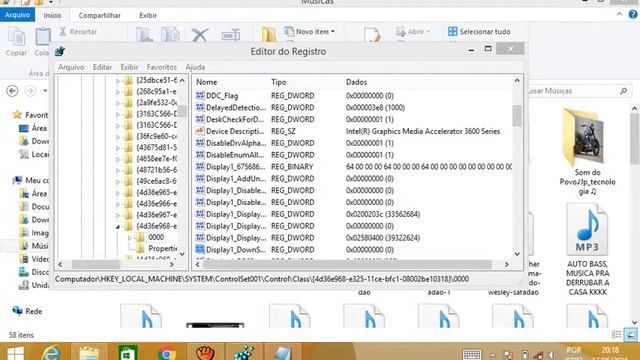Screen dimensions: 640x360
Task: Expand the {43675d81-5 tree key
Action: tap(118, 148)
